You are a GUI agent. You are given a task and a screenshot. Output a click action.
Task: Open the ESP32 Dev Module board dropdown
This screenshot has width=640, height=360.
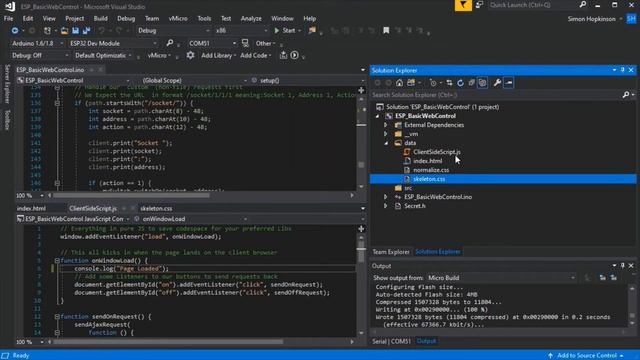(113, 43)
